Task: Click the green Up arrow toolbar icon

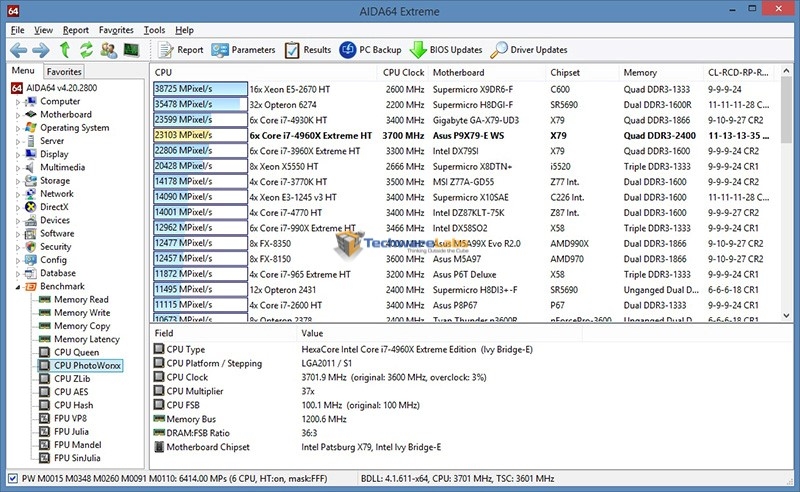Action: [x=65, y=50]
